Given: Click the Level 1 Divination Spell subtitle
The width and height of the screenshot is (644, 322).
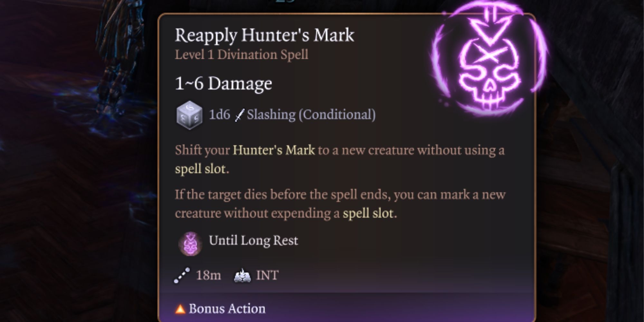Looking at the screenshot, I should point(241,55).
